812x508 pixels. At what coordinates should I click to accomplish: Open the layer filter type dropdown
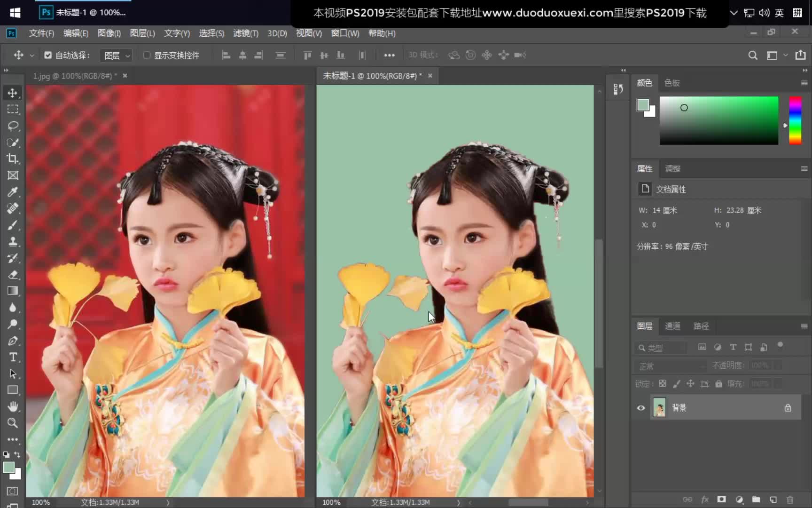661,348
